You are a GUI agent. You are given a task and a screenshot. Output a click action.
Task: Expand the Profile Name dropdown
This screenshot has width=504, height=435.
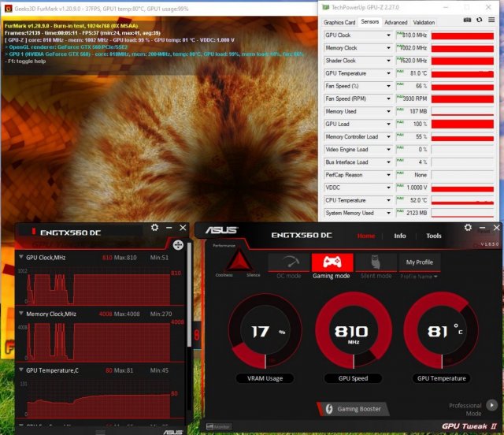click(420, 277)
